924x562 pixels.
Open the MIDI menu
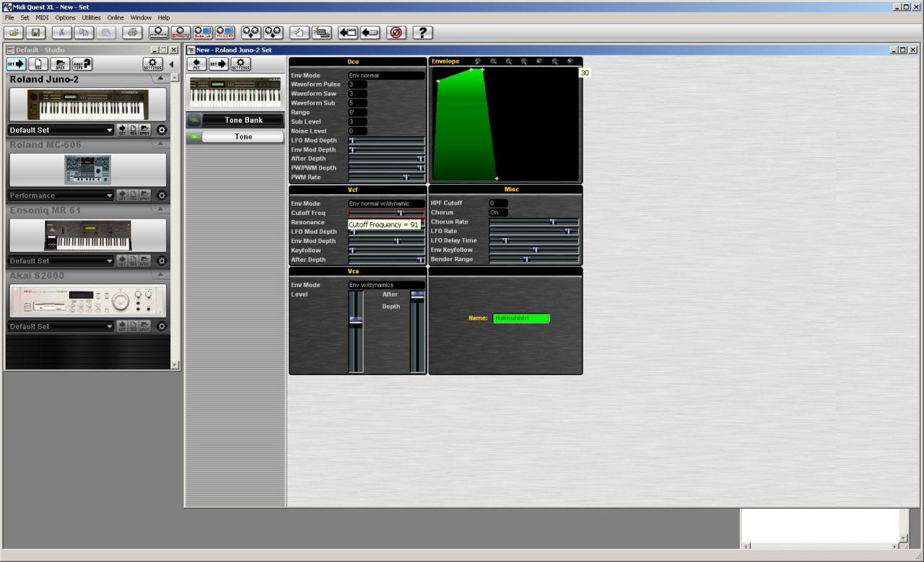point(42,17)
